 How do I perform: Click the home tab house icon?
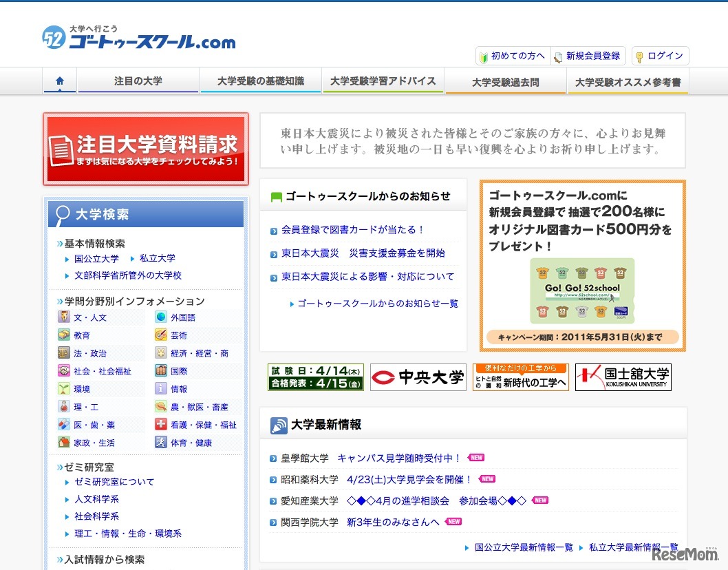(x=59, y=81)
